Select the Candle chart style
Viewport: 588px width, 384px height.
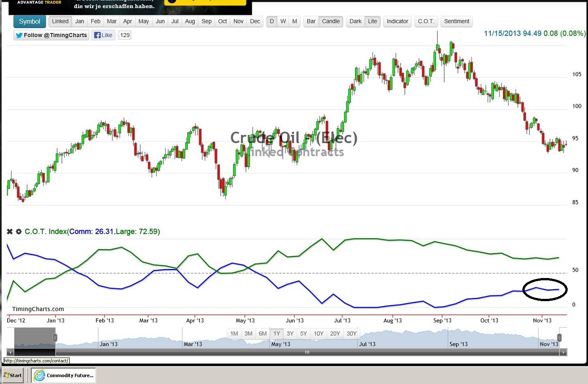331,21
